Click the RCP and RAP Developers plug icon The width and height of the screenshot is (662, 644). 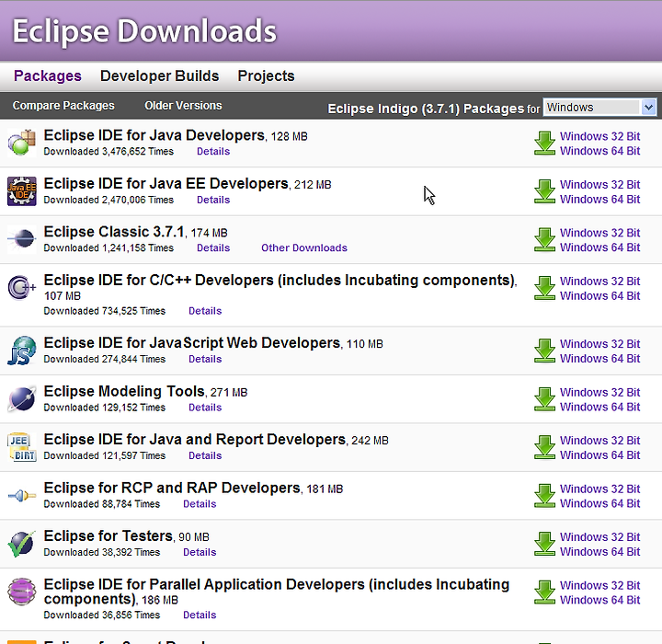(x=21, y=495)
